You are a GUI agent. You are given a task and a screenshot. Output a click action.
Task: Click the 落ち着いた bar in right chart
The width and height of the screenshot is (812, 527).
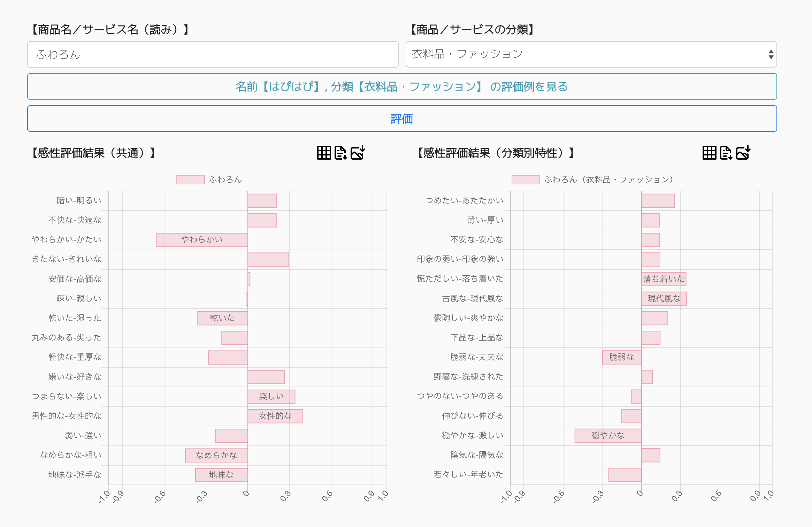pyautogui.click(x=664, y=279)
